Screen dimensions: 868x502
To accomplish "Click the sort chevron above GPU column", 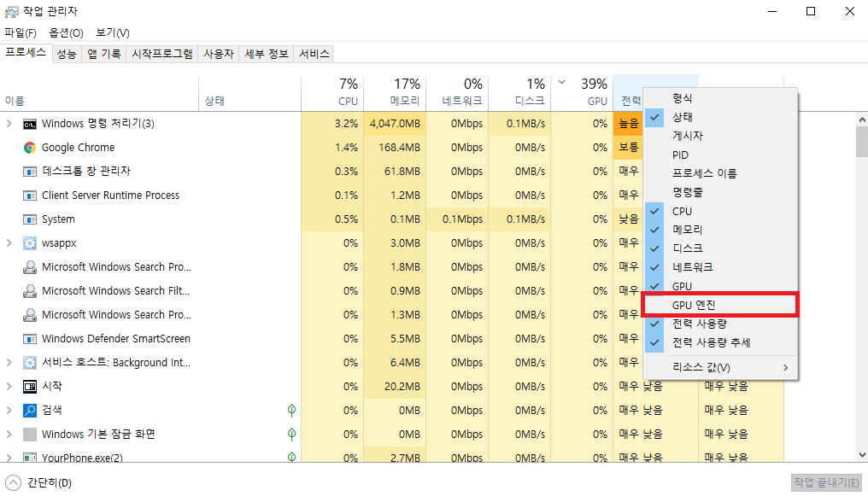I will click(x=562, y=83).
